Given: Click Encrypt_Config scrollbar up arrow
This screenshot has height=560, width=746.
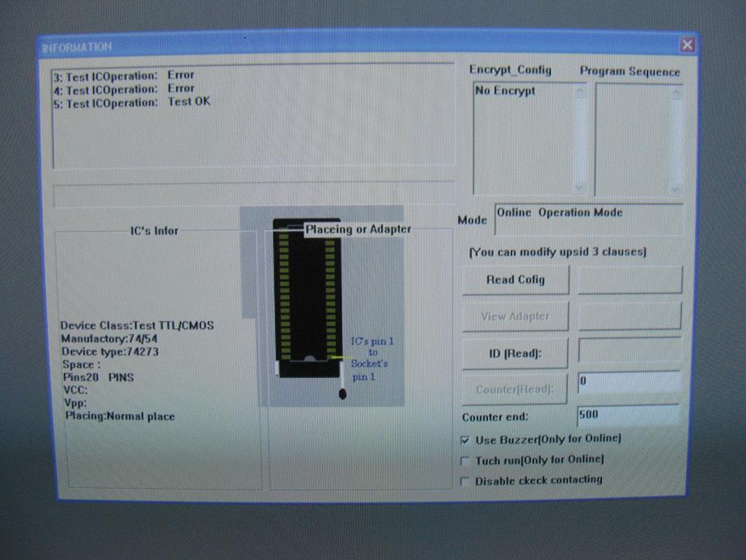Looking at the screenshot, I should point(579,91).
